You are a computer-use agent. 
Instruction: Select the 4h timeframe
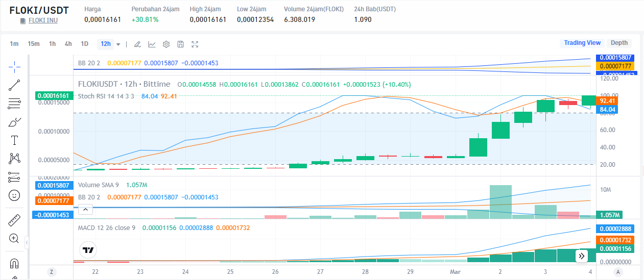tap(68, 44)
